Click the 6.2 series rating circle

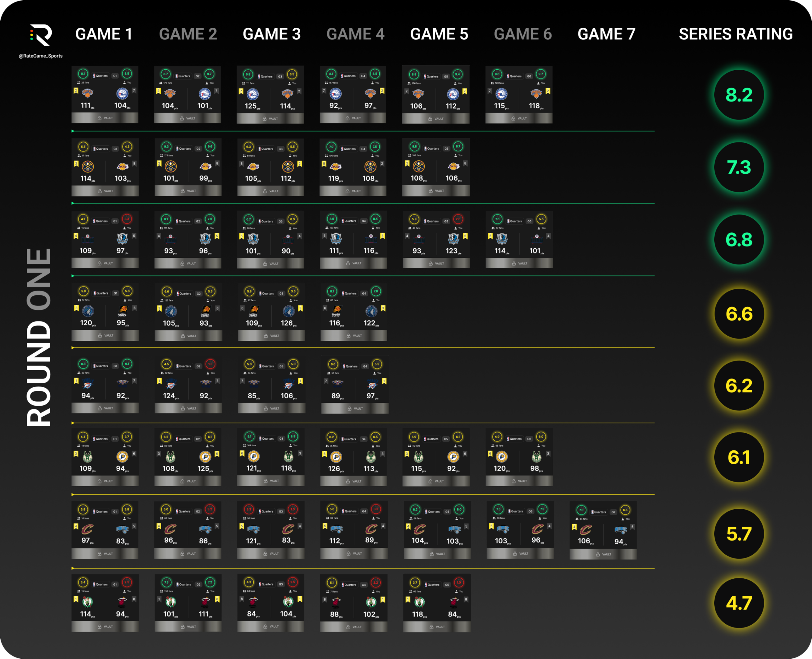pyautogui.click(x=739, y=386)
